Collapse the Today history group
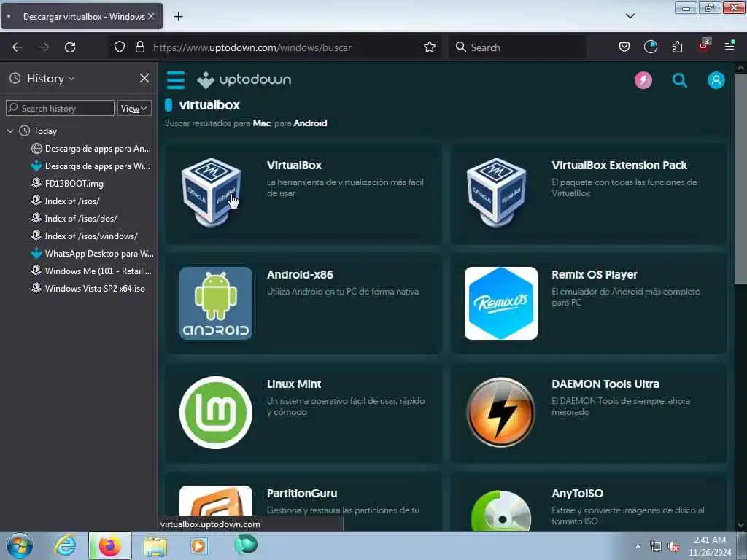Image resolution: width=747 pixels, height=560 pixels. tap(10, 131)
